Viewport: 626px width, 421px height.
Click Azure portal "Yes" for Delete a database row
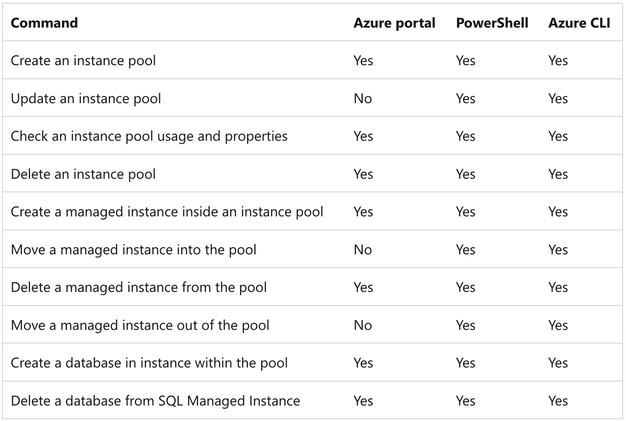[363, 401]
